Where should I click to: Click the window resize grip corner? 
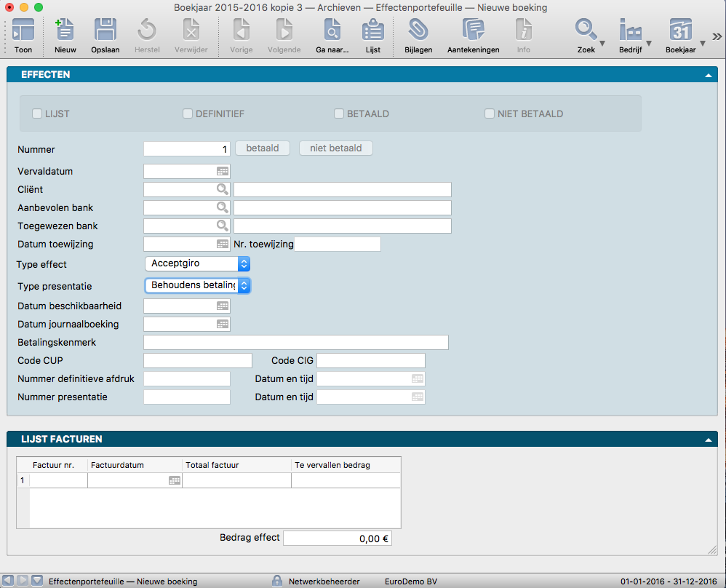point(713,550)
